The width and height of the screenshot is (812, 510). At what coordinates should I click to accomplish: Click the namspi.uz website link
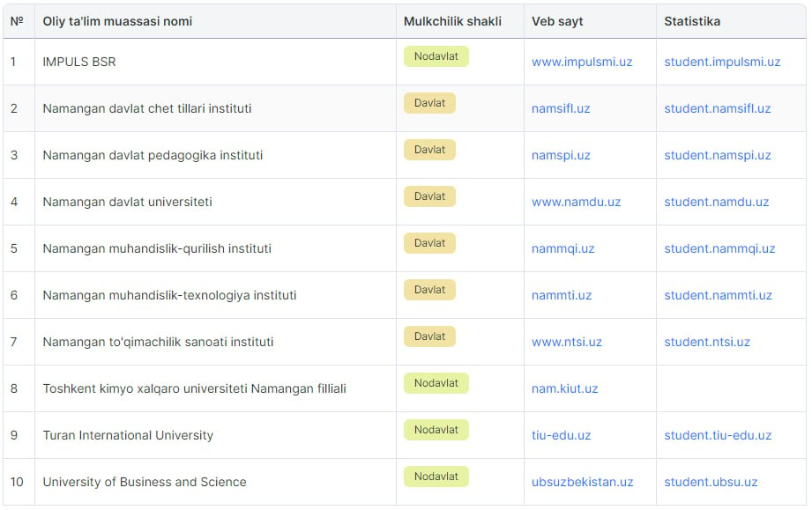coord(561,155)
